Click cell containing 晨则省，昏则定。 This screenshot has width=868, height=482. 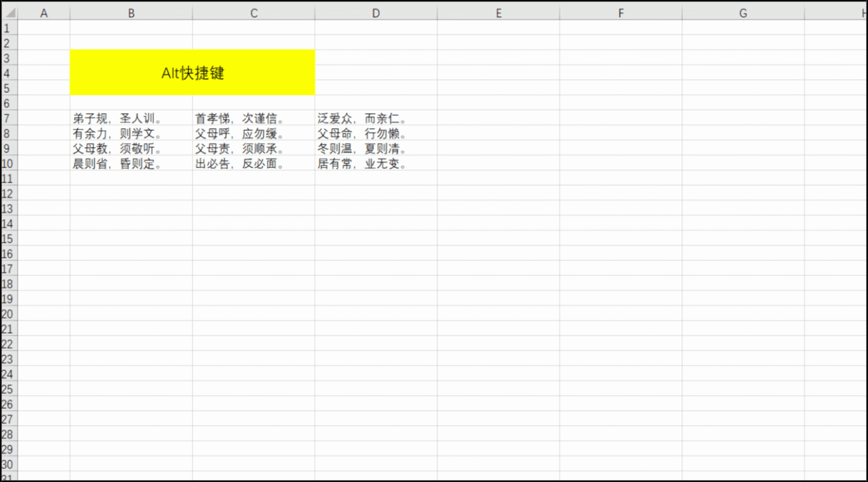coord(117,163)
